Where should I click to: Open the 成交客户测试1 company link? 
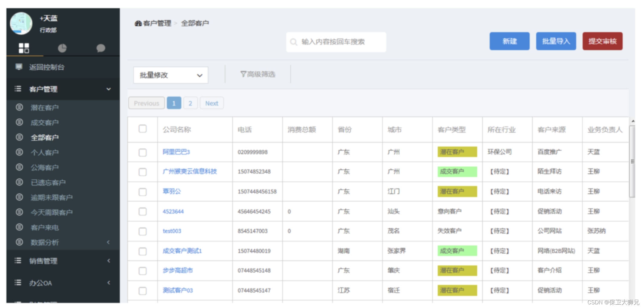pyautogui.click(x=182, y=251)
